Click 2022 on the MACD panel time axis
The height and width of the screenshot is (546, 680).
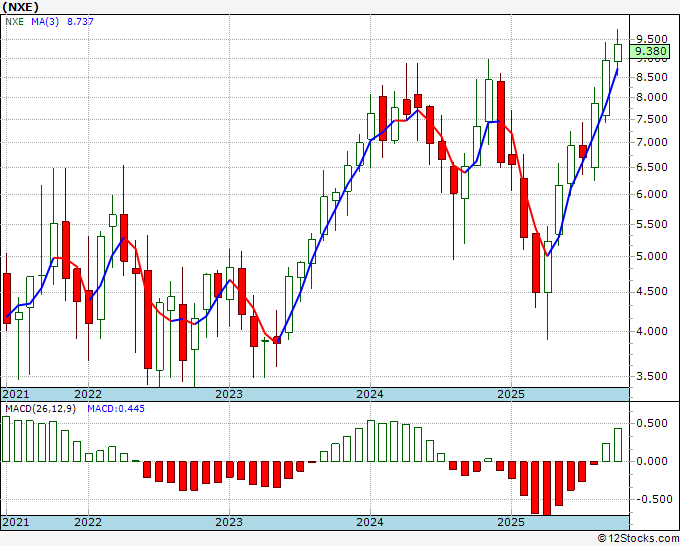point(88,522)
